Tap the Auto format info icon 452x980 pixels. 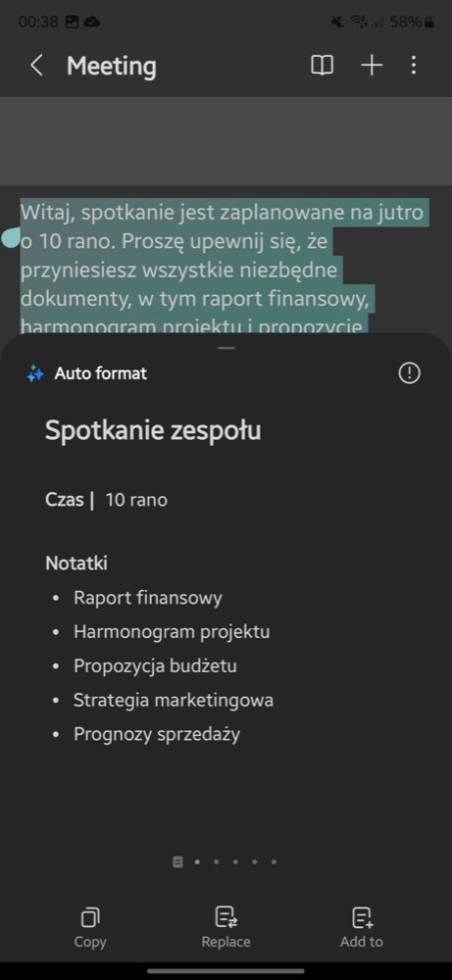click(x=410, y=373)
